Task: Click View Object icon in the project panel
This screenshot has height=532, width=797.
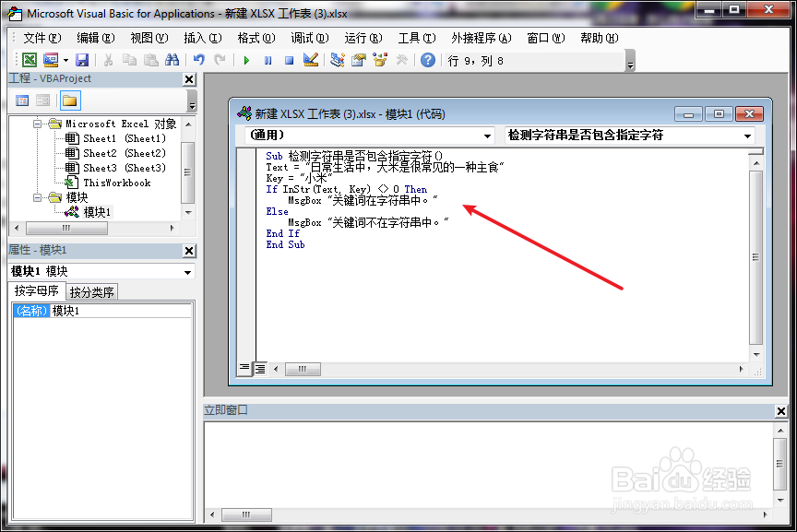Action: point(43,100)
